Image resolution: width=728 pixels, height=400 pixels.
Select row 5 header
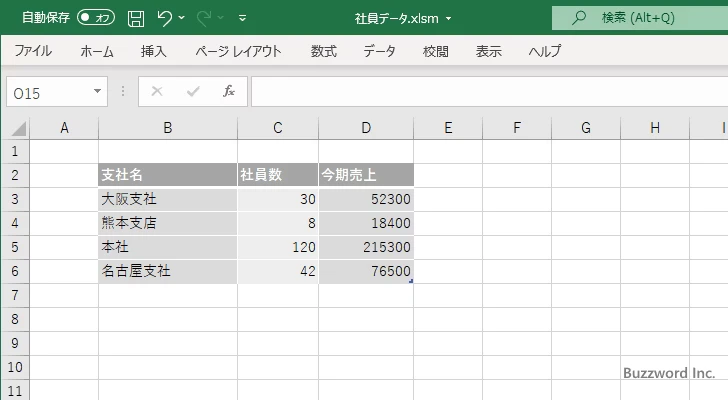click(15, 247)
